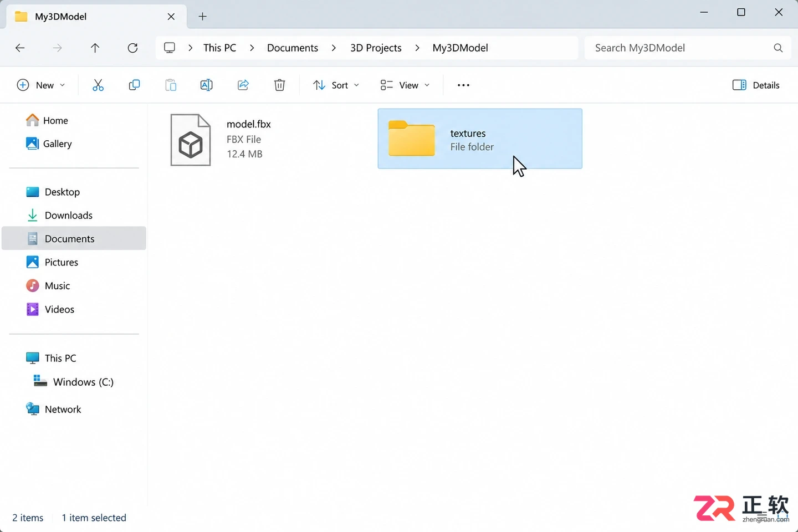Open Home in the navigation pane

(47, 120)
